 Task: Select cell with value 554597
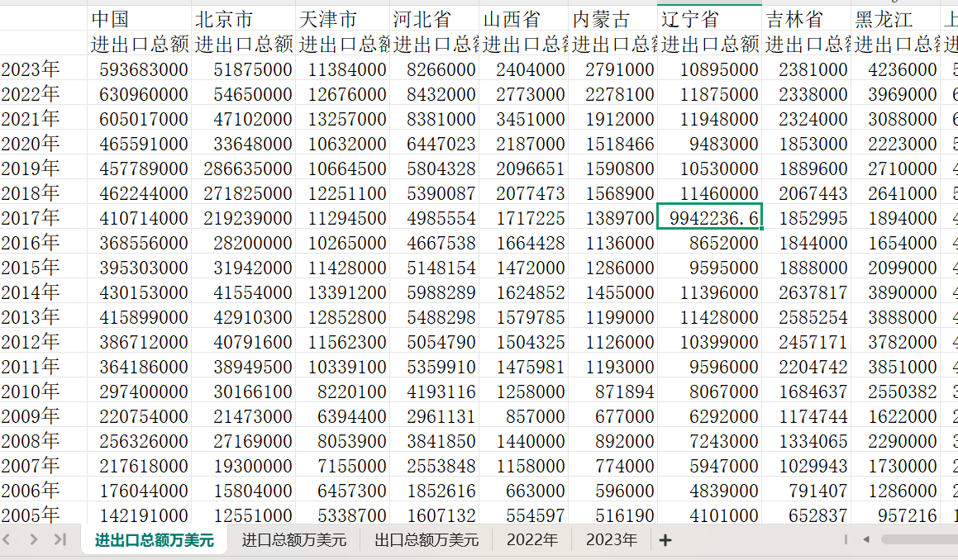point(523,515)
